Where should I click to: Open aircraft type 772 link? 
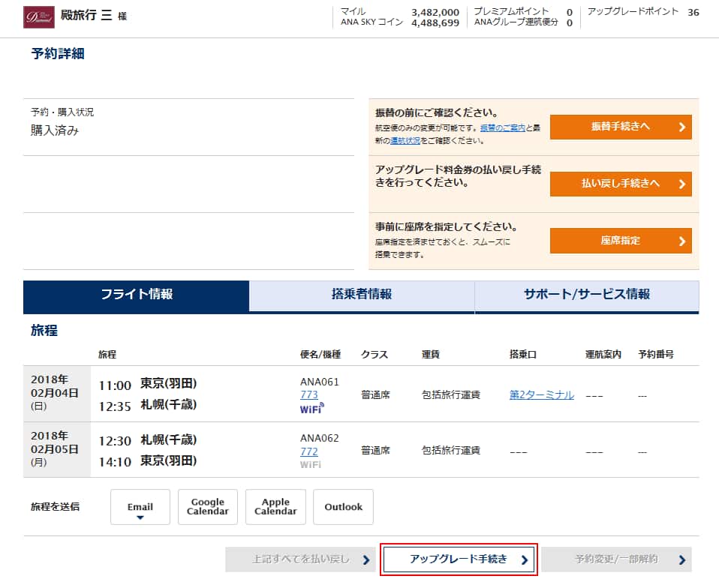click(x=308, y=451)
